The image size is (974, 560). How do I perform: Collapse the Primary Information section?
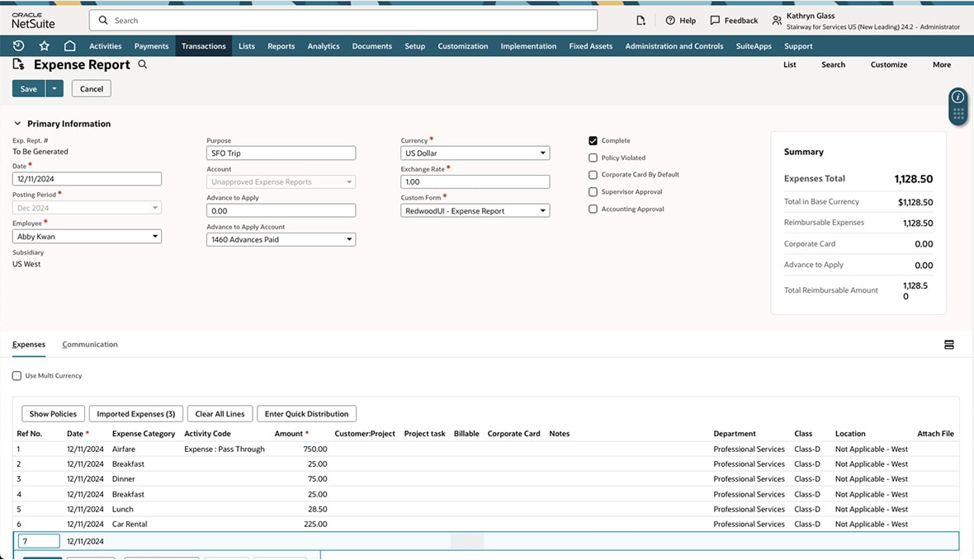click(17, 124)
